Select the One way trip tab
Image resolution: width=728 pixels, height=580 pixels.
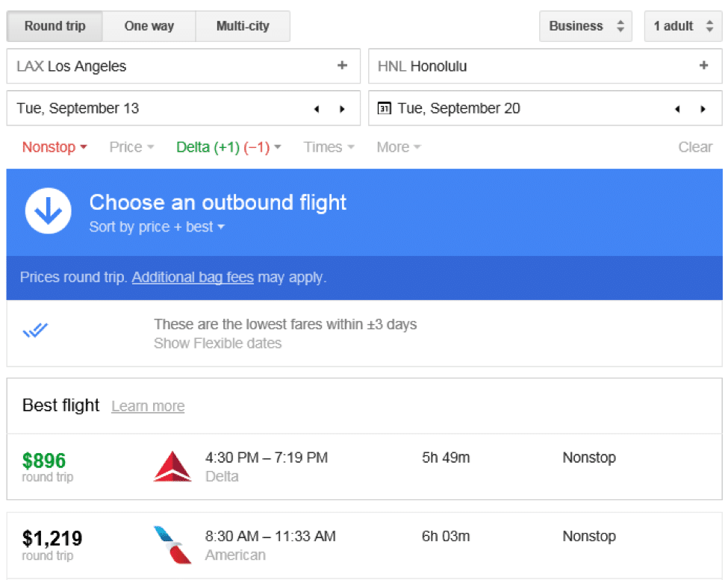pos(149,26)
